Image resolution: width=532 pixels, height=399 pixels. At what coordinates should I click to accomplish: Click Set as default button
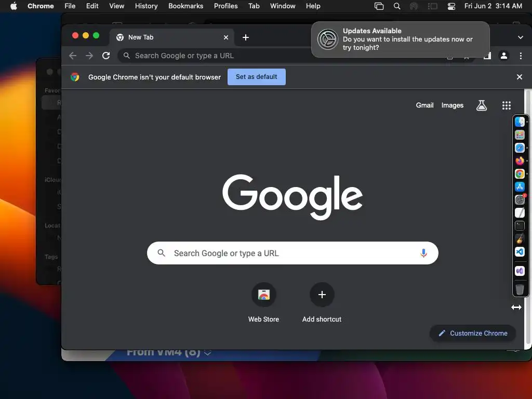pyautogui.click(x=257, y=77)
